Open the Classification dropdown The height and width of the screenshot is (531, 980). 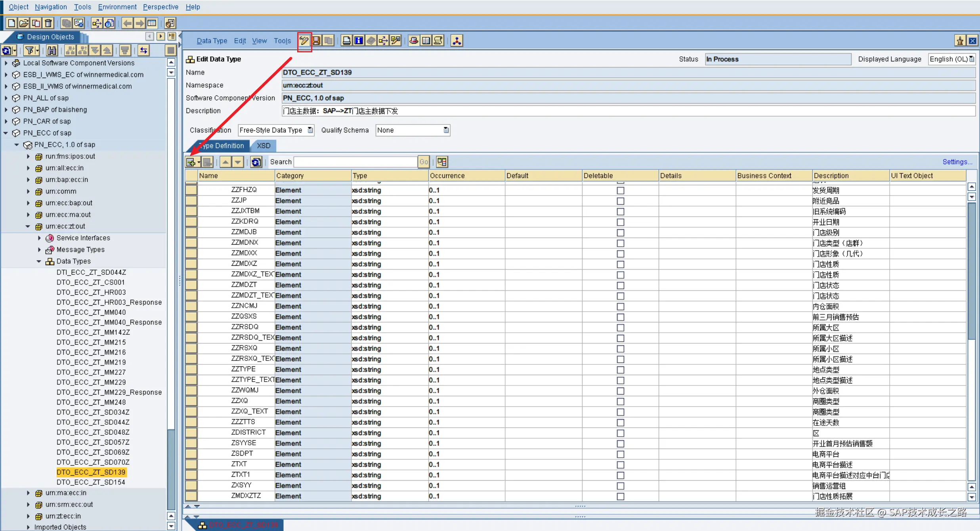[310, 130]
